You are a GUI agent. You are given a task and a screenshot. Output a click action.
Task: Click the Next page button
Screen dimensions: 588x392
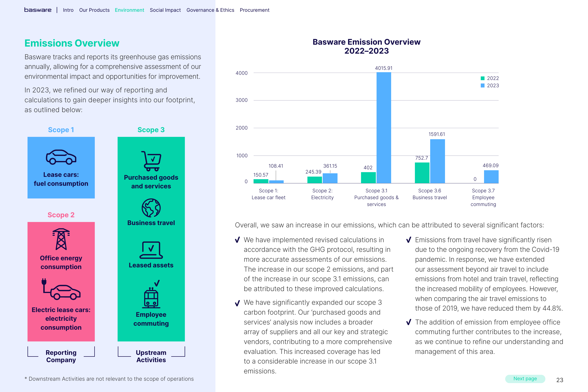click(525, 379)
